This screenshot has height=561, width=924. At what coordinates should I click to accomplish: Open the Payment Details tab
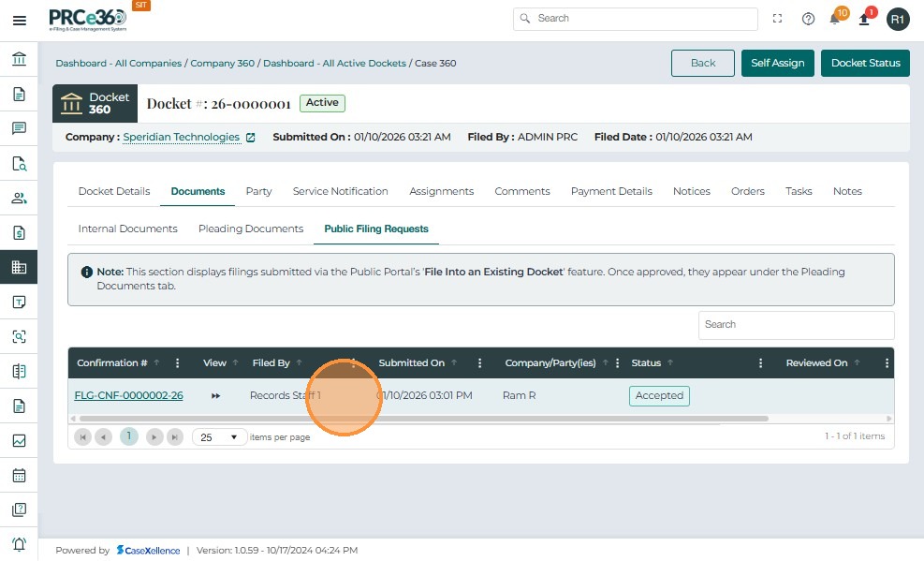tap(611, 191)
